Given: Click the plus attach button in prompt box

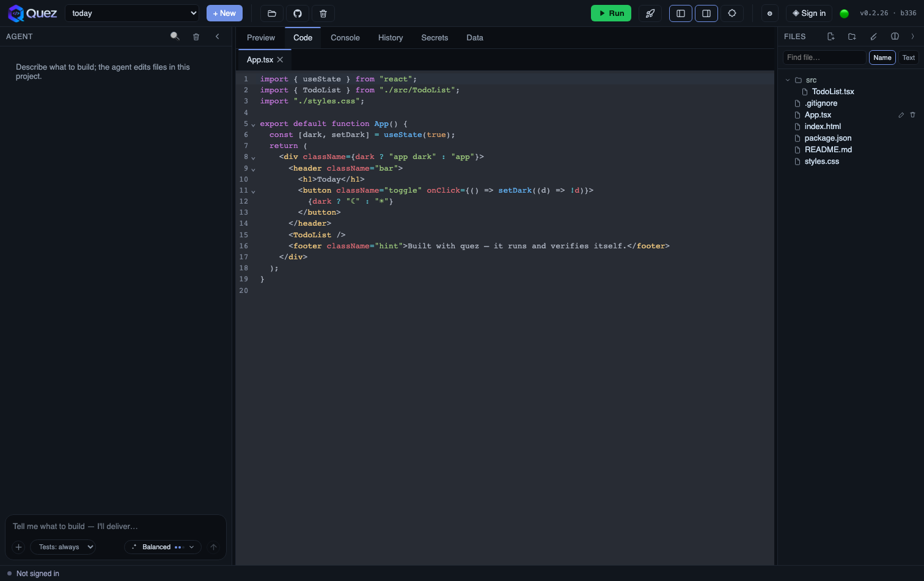Looking at the screenshot, I should click(18, 547).
